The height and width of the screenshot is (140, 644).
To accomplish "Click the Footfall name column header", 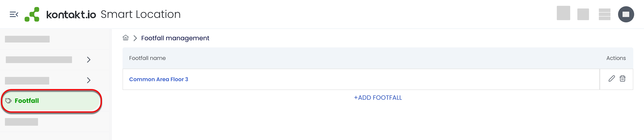I will pos(147,58).
